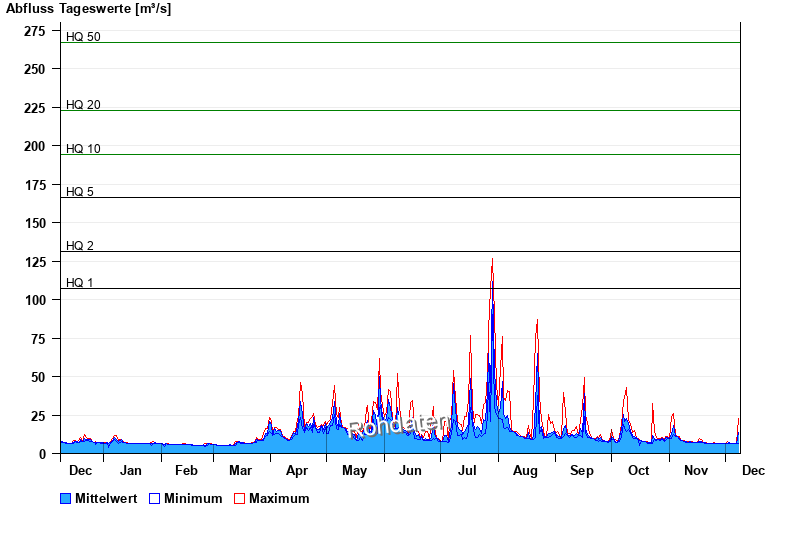Screen dimensions: 800x550
Task: Click the red-outlined Maximum legend box
Action: coord(239,498)
